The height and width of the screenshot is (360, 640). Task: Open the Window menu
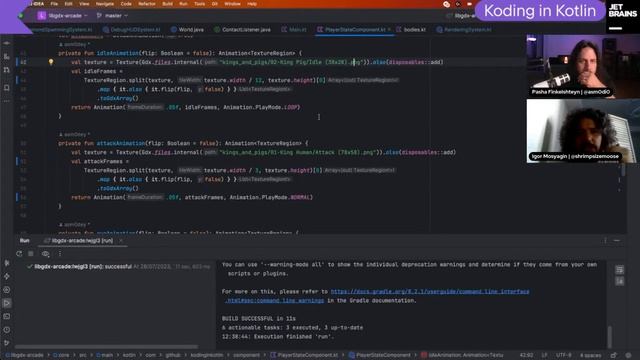click(232, 4)
